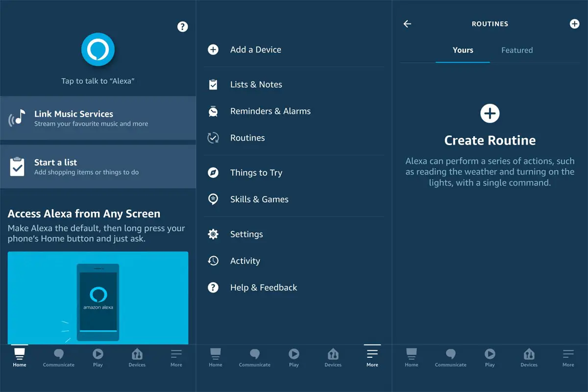Click the music note icon beside Link Music Services
Screen dimensions: 588x392
pyautogui.click(x=17, y=118)
